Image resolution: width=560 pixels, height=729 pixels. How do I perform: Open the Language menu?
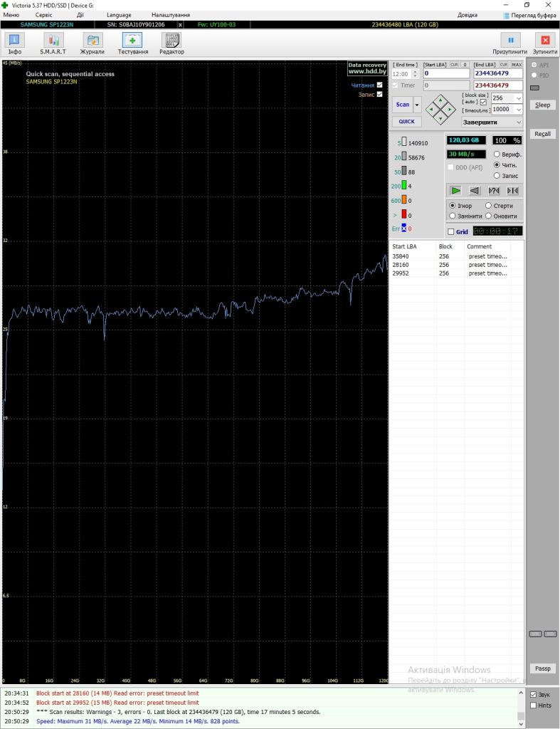click(119, 15)
